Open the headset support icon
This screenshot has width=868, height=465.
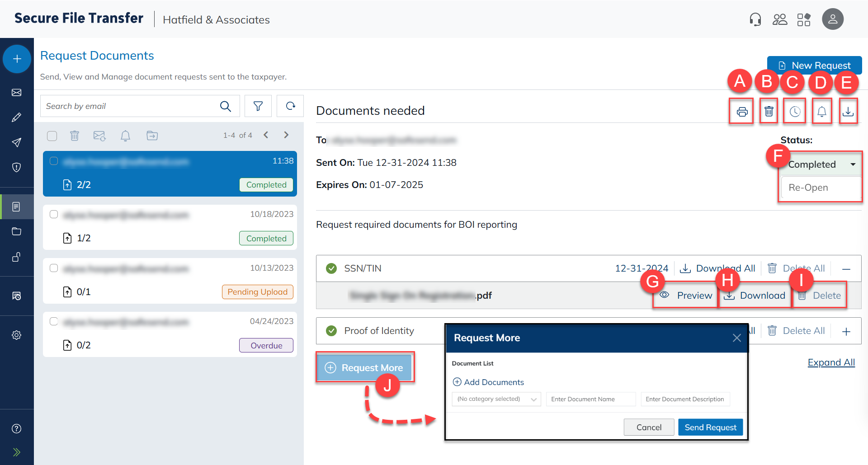pyautogui.click(x=755, y=19)
